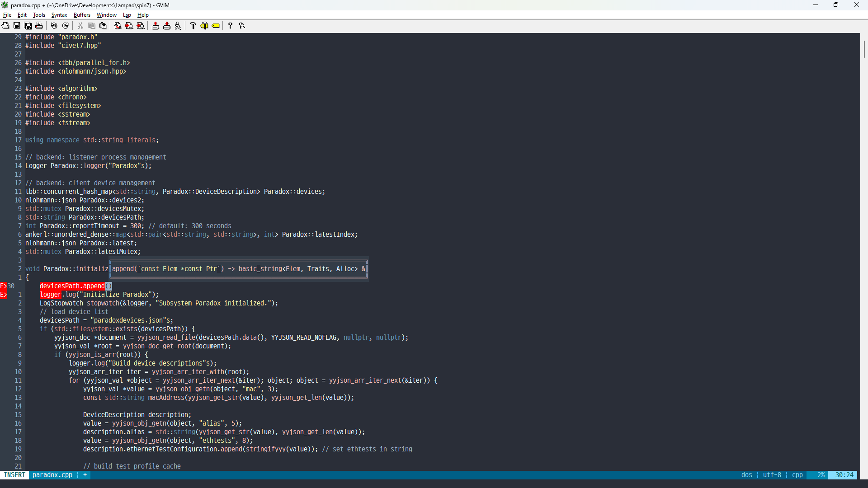Click the Open file toolbar icon
Screen dimensions: 868x488
point(5,26)
